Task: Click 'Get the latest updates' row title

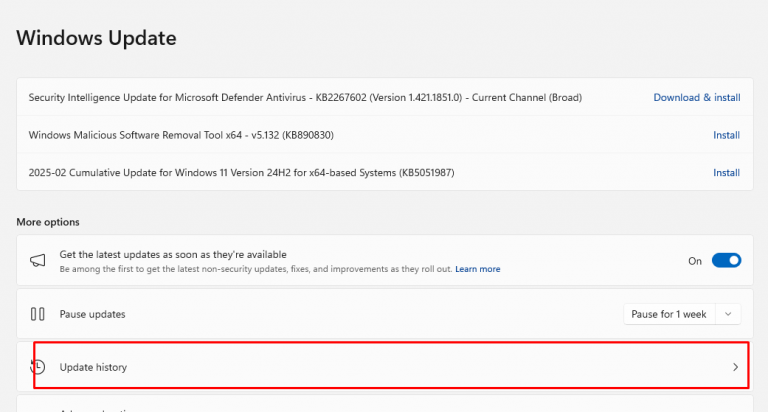Action: click(x=173, y=255)
